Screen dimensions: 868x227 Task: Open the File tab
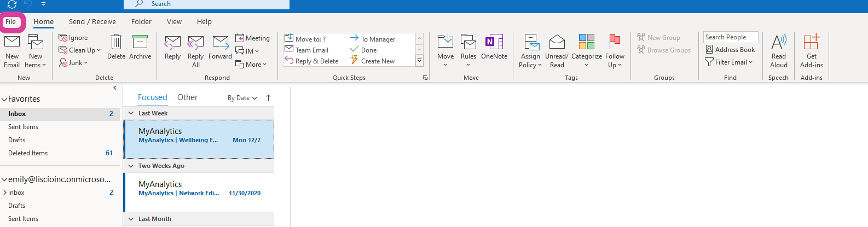click(x=11, y=22)
